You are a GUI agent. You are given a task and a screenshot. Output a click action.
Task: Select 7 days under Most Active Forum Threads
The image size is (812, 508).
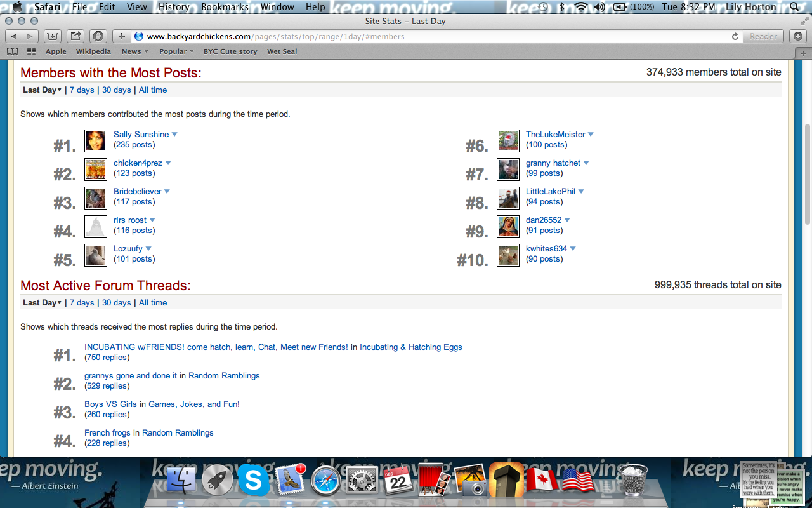pyautogui.click(x=82, y=303)
